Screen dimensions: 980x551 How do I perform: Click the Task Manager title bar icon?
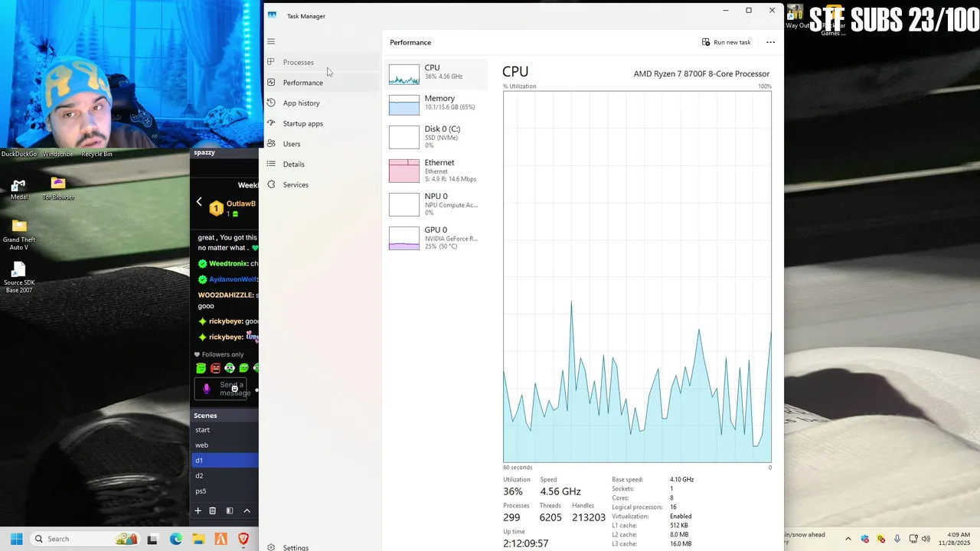[x=272, y=15]
